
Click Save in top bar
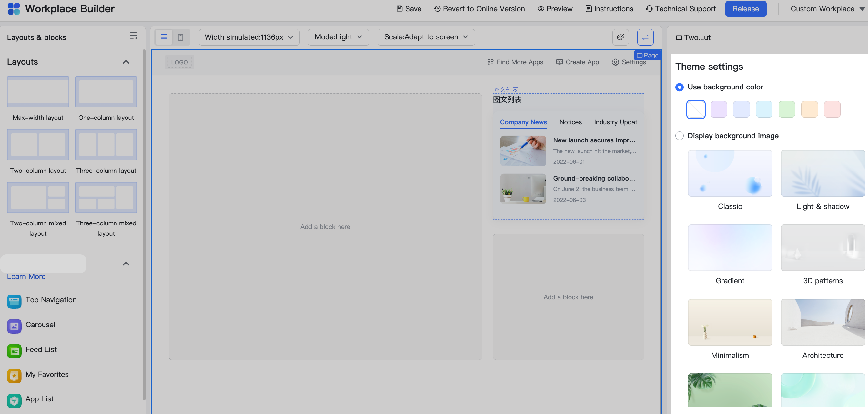[409, 9]
